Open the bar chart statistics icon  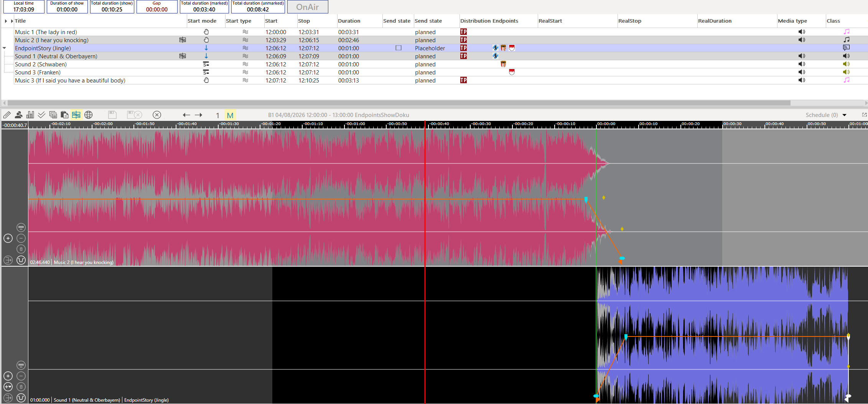(x=30, y=115)
